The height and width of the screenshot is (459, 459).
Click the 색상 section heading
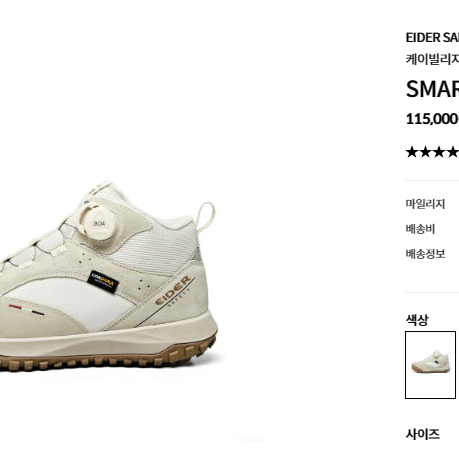(417, 320)
